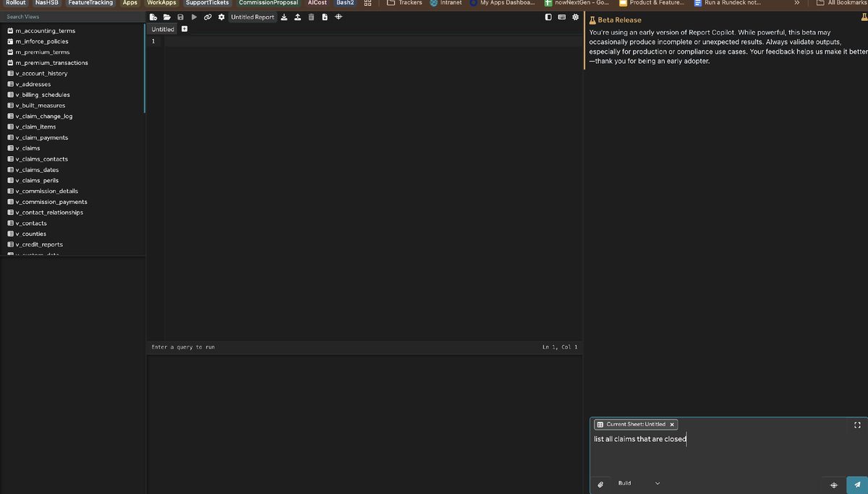Select the Untitled sheet tab

[163, 30]
